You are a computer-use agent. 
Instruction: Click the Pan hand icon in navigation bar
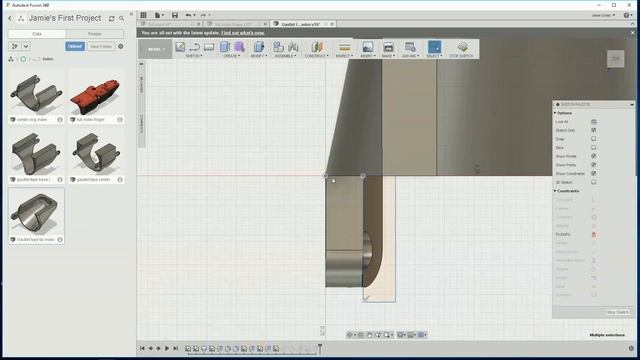369,335
